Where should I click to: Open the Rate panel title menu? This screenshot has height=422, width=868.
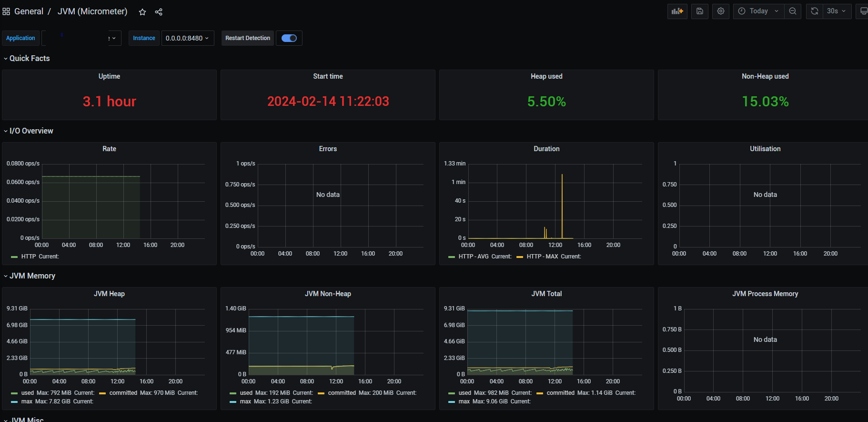point(109,149)
